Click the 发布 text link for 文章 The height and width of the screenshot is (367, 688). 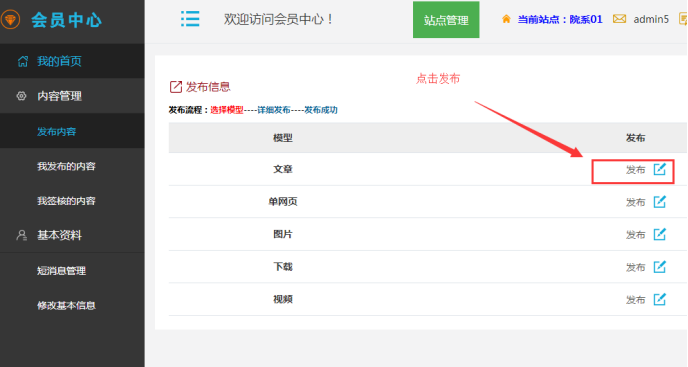(635, 169)
